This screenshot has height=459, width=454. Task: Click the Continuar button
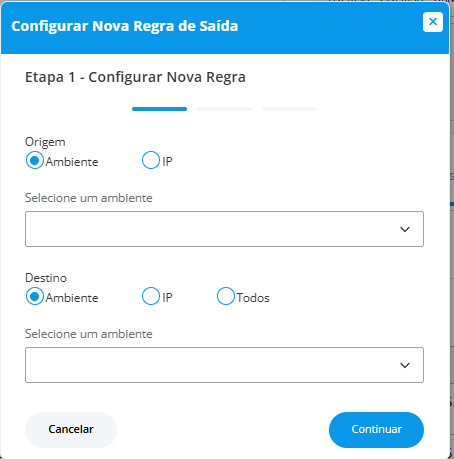(376, 430)
